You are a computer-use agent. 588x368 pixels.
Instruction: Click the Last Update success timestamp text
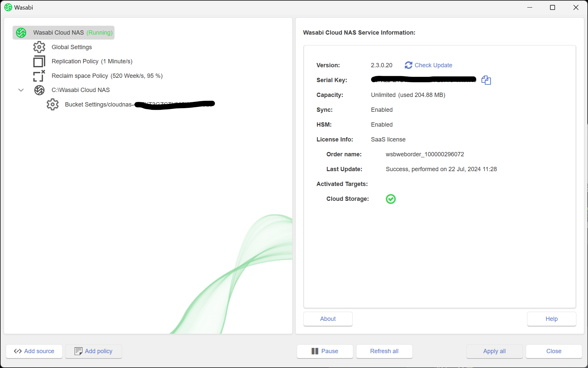point(441,169)
